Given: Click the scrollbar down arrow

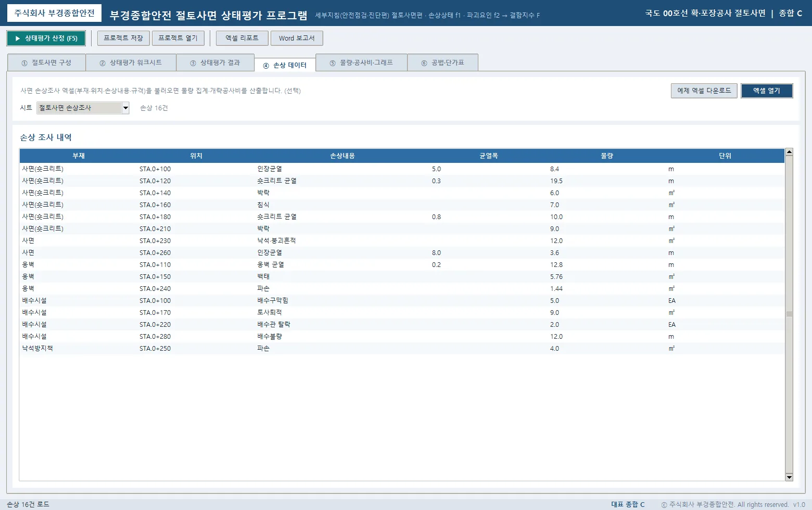Looking at the screenshot, I should coord(789,477).
